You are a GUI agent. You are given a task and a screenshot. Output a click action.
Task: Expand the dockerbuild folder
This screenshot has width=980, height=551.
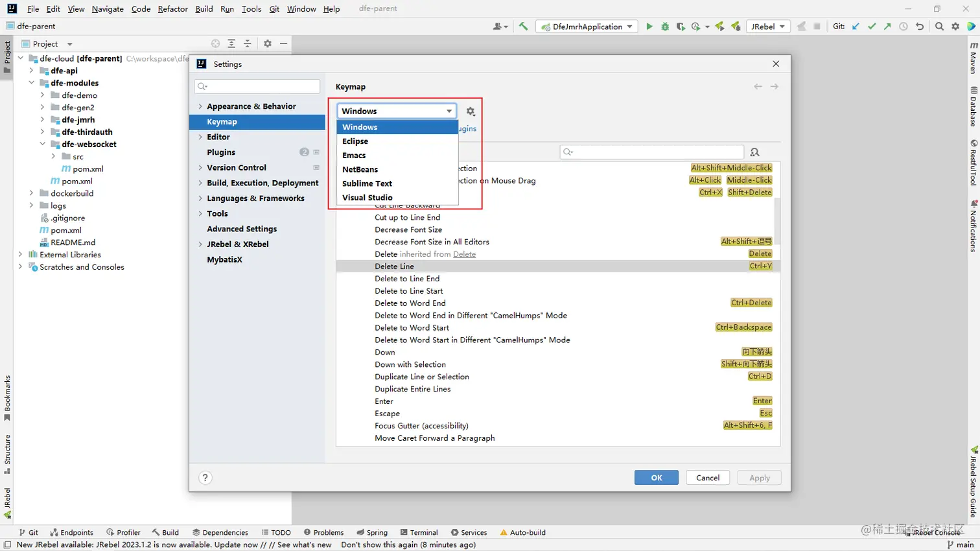[31, 193]
